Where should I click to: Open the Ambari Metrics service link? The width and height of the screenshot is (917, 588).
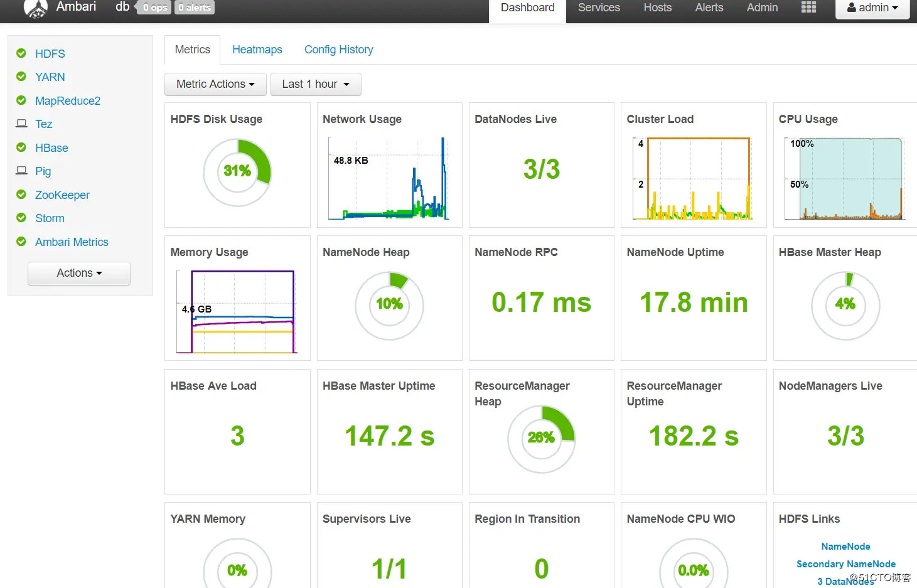pyautogui.click(x=72, y=242)
